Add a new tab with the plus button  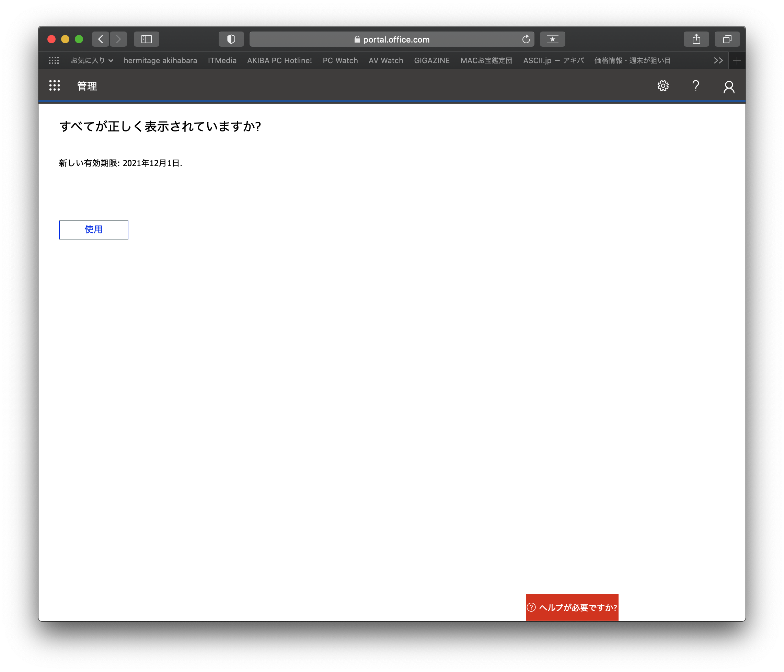coord(737,60)
